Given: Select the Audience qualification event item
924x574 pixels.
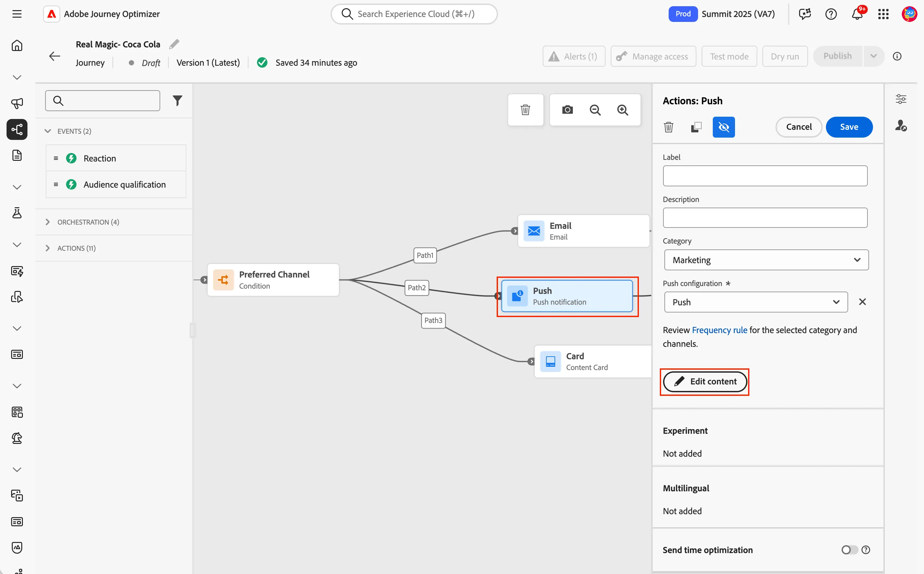Looking at the screenshot, I should [116, 184].
